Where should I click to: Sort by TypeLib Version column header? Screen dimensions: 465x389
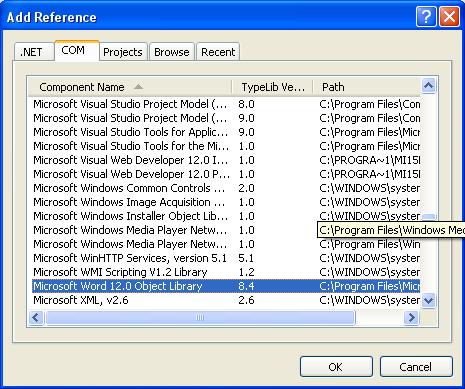(272, 87)
